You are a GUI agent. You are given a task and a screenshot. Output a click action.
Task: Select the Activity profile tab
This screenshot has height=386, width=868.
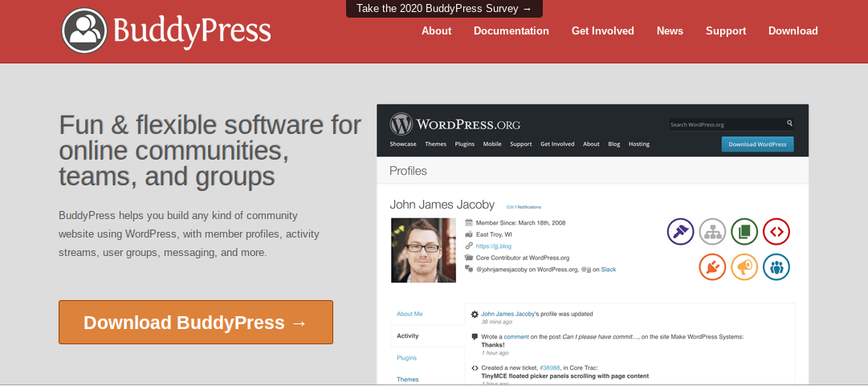pyautogui.click(x=408, y=335)
